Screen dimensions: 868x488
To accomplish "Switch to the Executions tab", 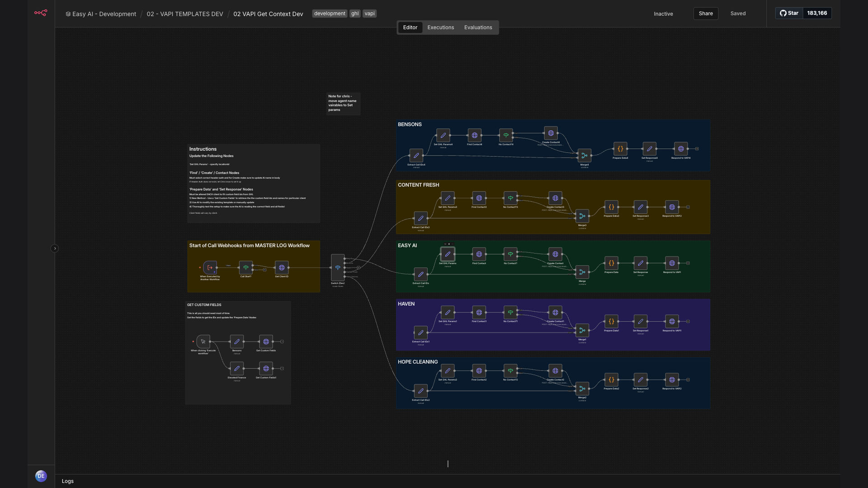I will pos(441,28).
